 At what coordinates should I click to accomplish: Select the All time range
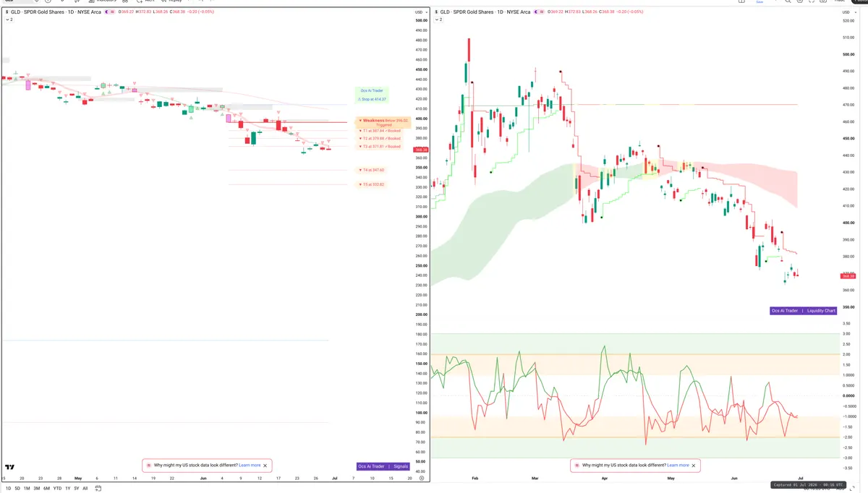pos(85,489)
